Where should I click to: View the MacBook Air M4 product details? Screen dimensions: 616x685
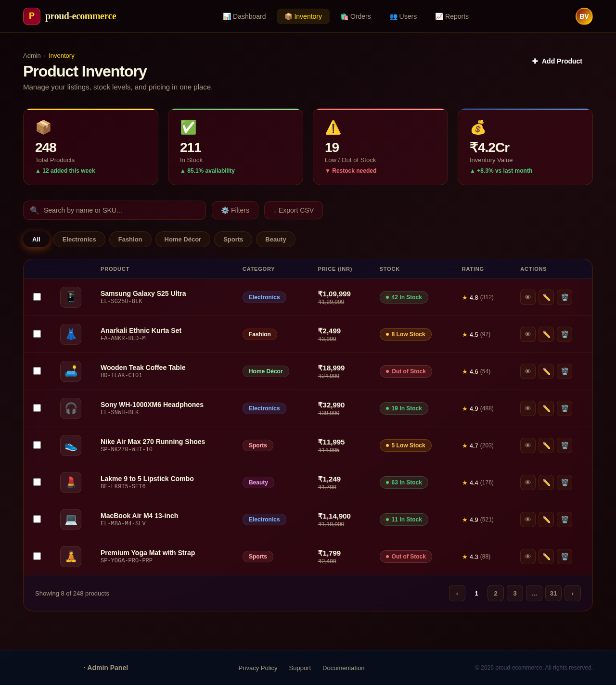[x=527, y=520]
